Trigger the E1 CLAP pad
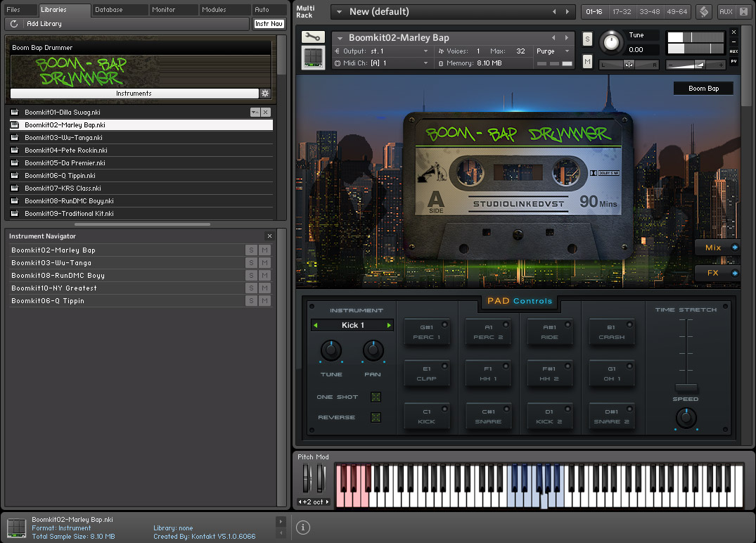This screenshot has width=756, height=543. (427, 373)
